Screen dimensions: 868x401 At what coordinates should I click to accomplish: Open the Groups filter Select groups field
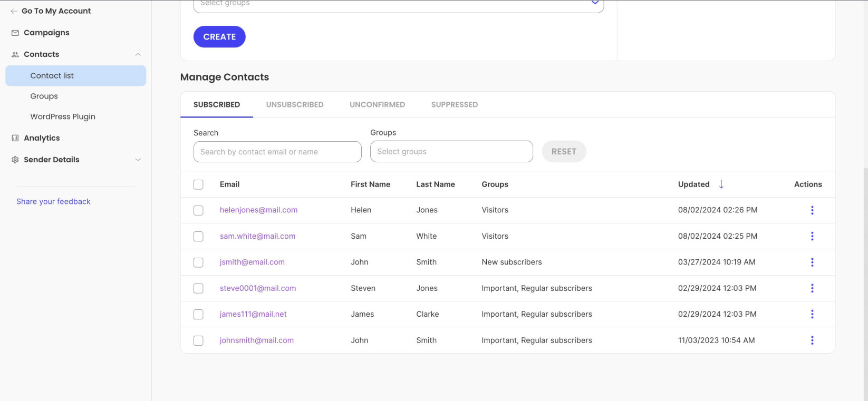point(451,152)
